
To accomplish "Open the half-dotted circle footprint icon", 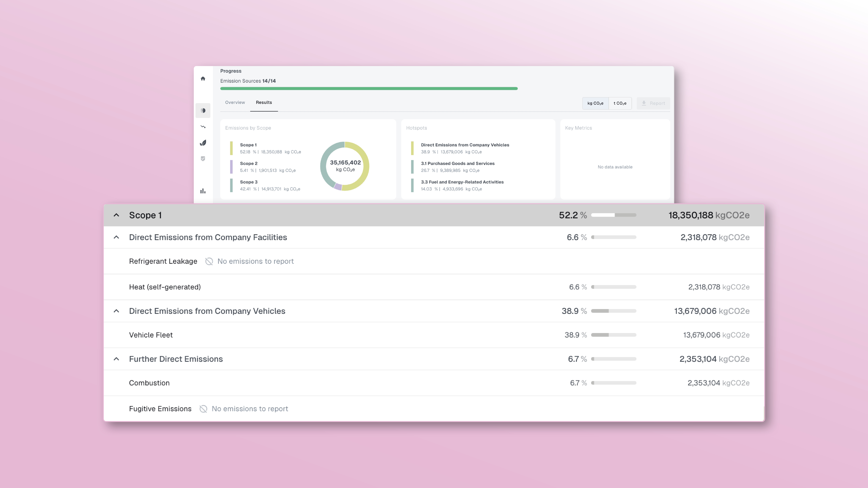I will 203,111.
